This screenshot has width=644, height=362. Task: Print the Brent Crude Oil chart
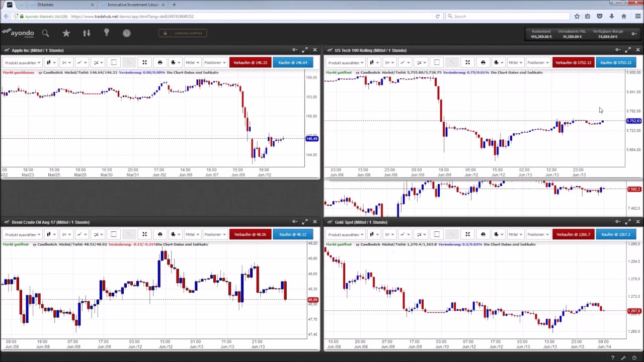tap(160, 234)
